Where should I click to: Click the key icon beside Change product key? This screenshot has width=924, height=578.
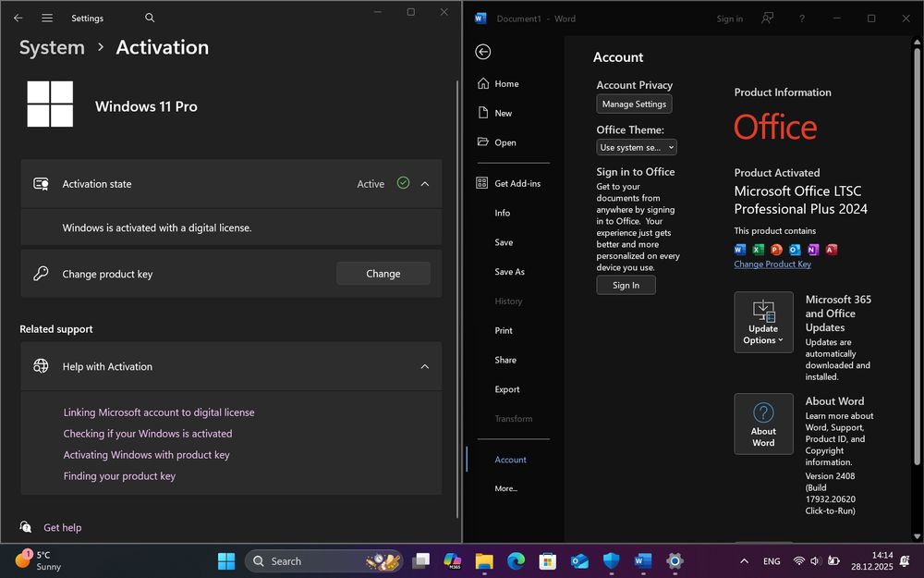[41, 273]
